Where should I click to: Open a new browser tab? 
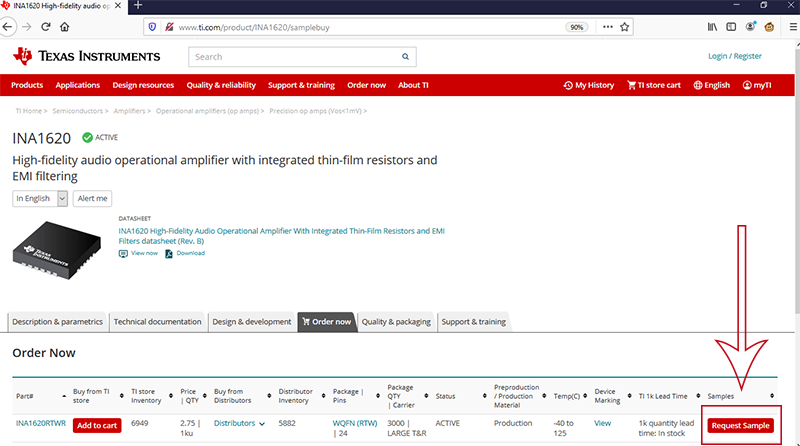tap(138, 6)
